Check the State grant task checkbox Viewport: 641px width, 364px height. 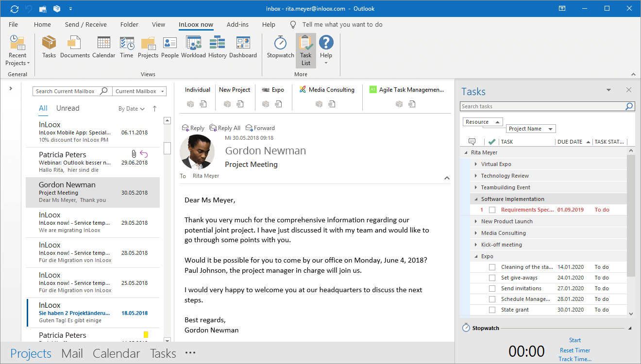point(492,310)
